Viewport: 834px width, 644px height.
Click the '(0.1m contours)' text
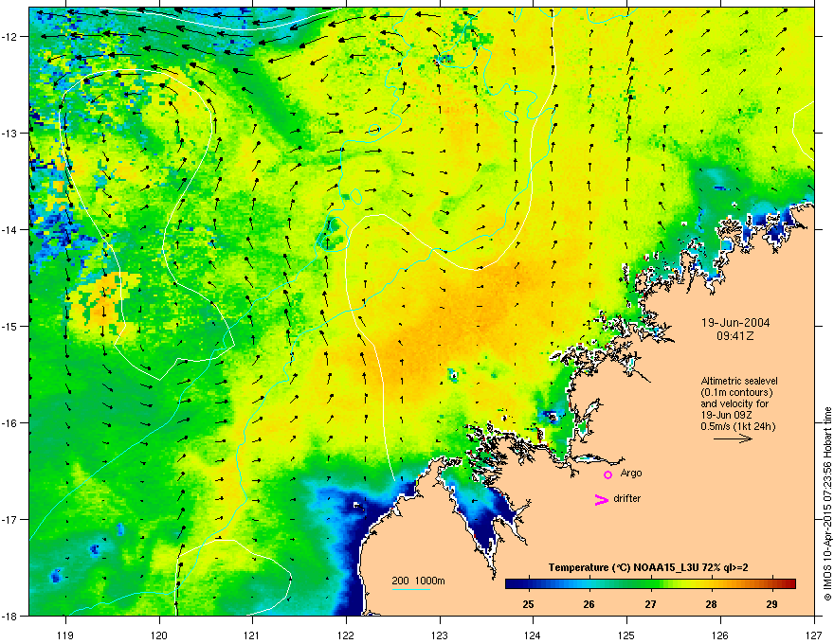coord(736,392)
